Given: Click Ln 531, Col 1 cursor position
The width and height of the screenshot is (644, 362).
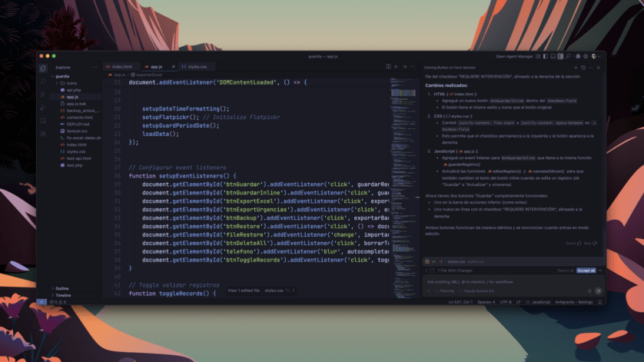Looking at the screenshot, I should (x=460, y=302).
